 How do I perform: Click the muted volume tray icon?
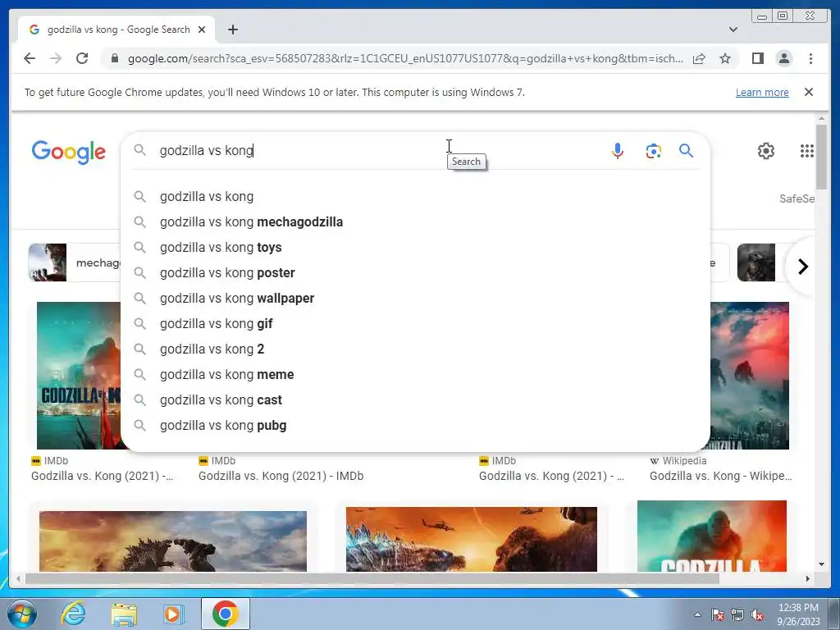[757, 614]
